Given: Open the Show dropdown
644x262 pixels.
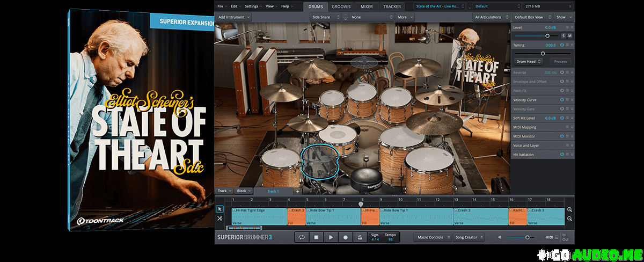Looking at the screenshot, I should tap(563, 17).
